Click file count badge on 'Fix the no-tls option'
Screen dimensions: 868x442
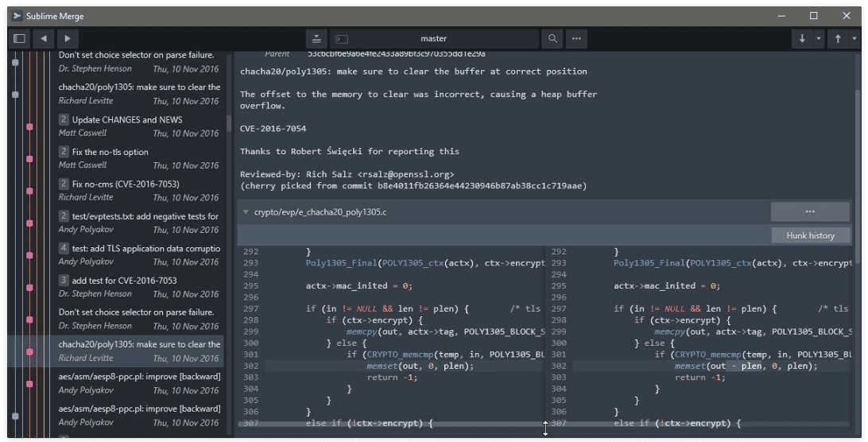point(64,152)
